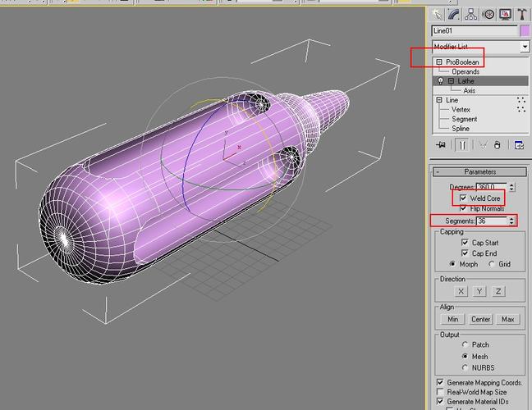Toggle the Cap Start checkbox
The image size is (532, 410).
pos(465,243)
